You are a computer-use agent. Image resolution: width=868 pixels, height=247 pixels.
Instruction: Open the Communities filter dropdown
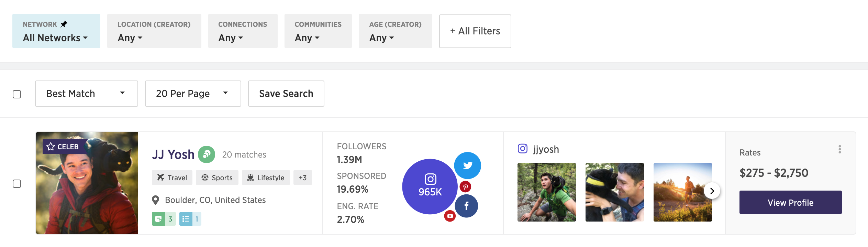click(318, 31)
